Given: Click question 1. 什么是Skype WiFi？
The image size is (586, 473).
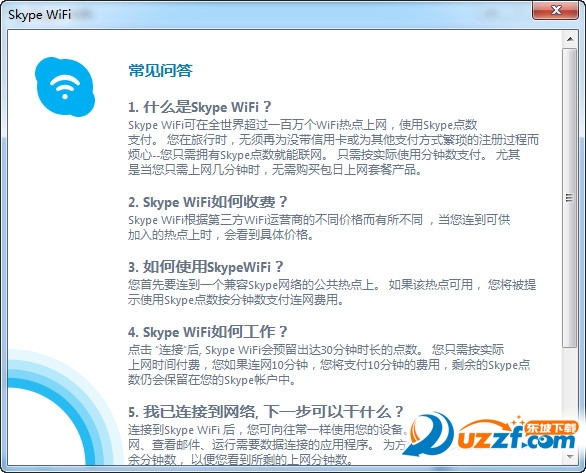Looking at the screenshot, I should [x=200, y=107].
